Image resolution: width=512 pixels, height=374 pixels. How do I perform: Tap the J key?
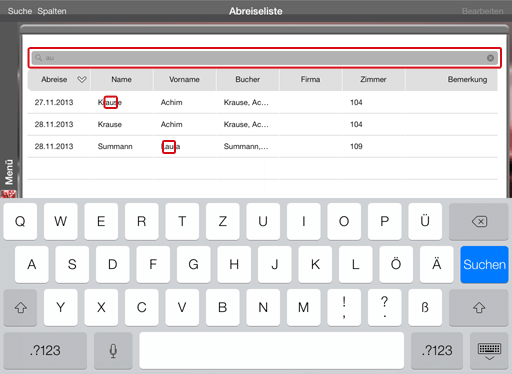click(275, 264)
